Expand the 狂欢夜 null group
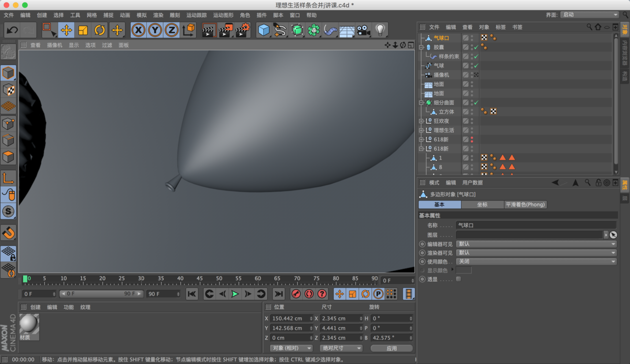630x364 pixels. [x=421, y=121]
